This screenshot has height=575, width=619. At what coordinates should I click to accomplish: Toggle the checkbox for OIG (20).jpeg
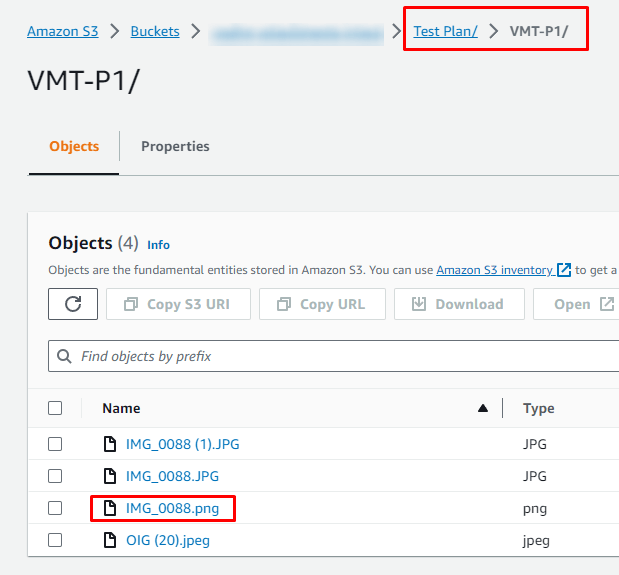point(55,541)
